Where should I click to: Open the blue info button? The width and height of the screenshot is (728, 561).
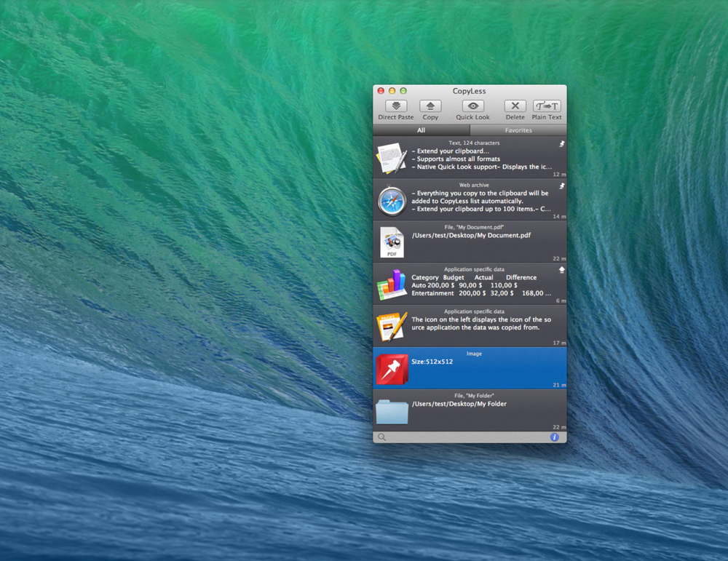554,437
